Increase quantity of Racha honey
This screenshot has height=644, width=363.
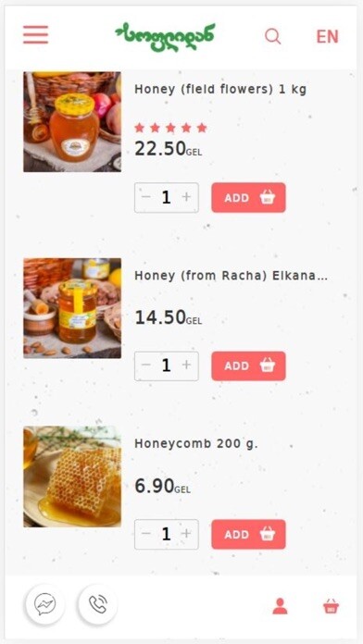coord(187,365)
